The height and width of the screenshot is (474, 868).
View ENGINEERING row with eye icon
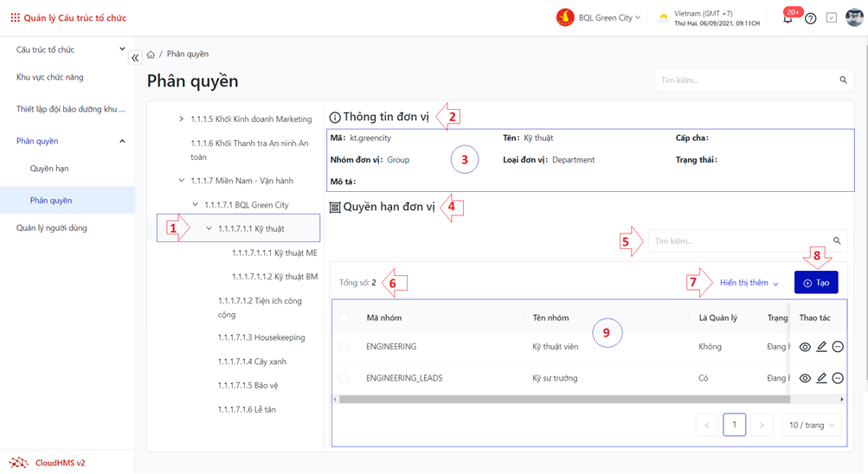805,347
